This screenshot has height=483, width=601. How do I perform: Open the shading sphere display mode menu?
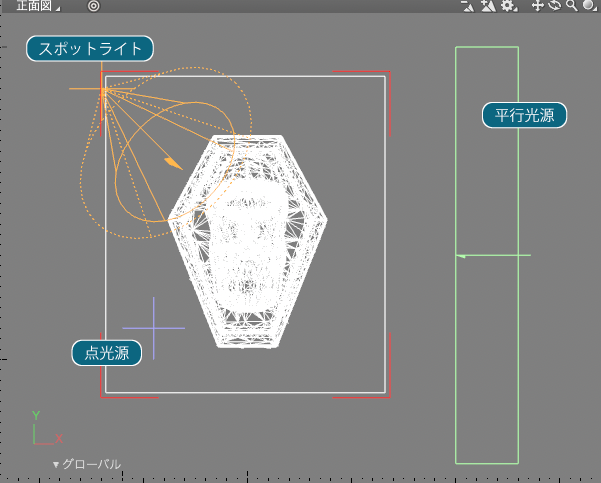589,6
